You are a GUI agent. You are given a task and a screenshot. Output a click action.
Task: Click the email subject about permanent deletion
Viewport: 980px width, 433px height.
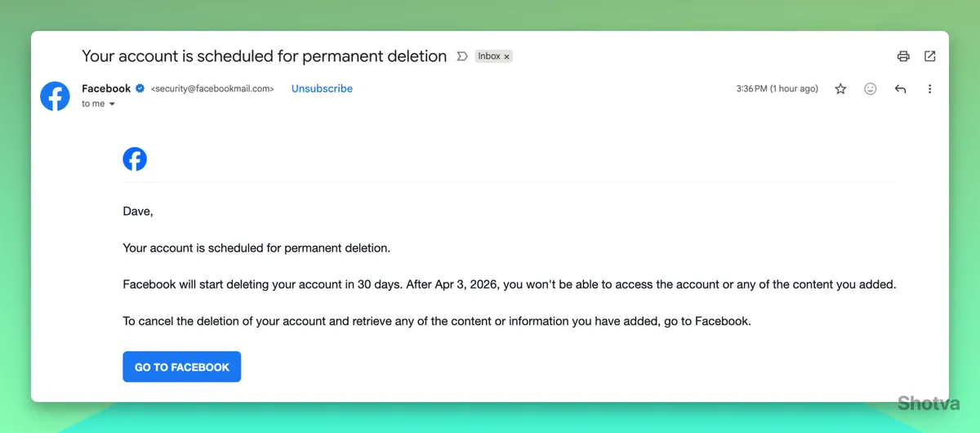[x=264, y=56]
